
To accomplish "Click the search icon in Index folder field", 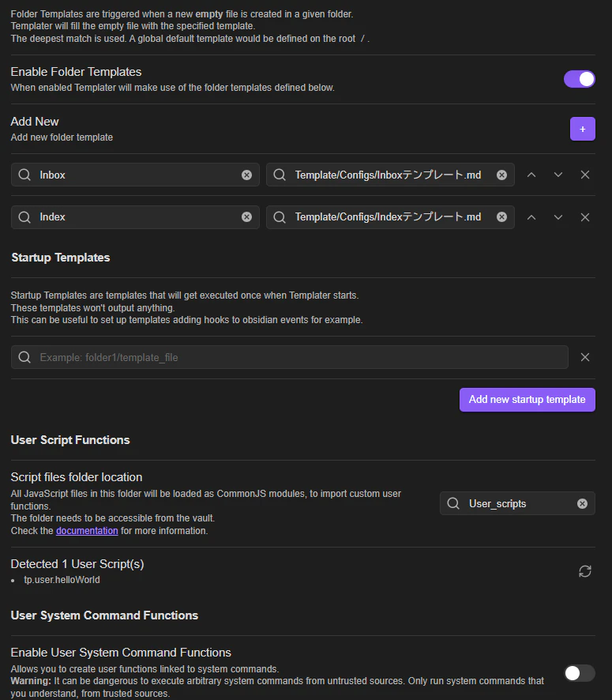I will pyautogui.click(x=24, y=217).
